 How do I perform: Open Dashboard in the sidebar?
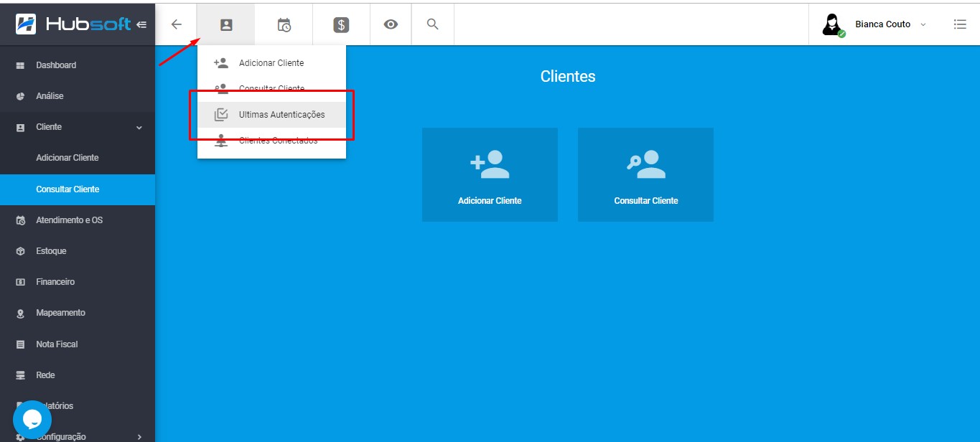(x=78, y=65)
